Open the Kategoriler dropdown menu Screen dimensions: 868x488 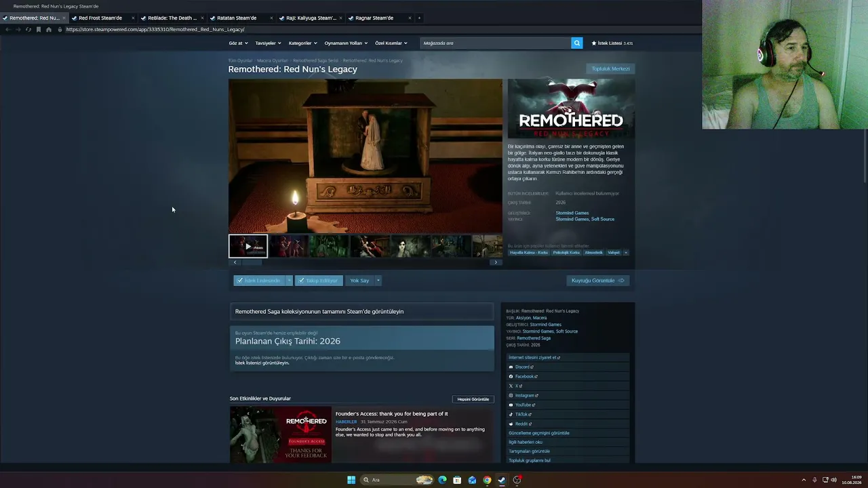point(302,43)
